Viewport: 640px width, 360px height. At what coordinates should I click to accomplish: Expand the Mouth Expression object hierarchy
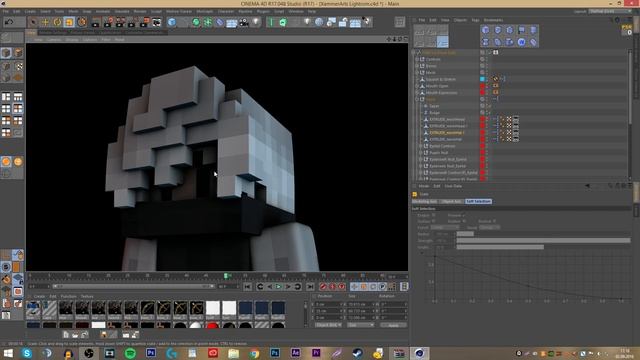(x=417, y=93)
